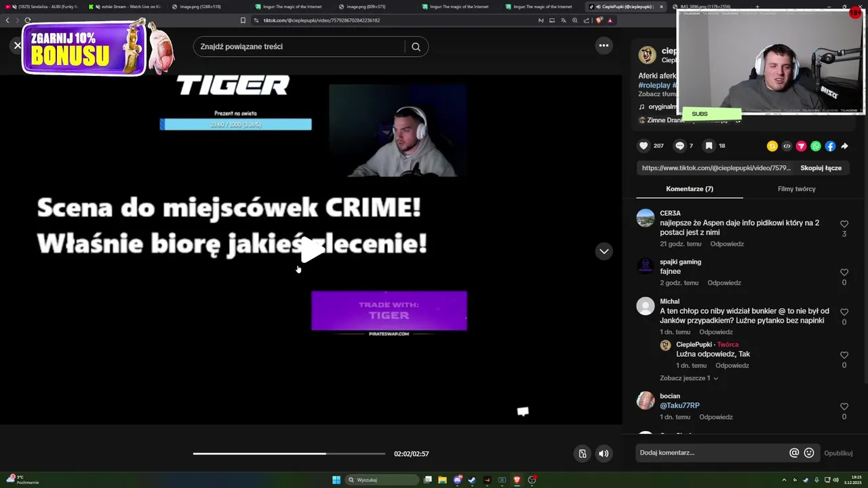Switch to 'Komentarze (7)' tab
This screenshot has height=488, width=868.
coord(690,189)
